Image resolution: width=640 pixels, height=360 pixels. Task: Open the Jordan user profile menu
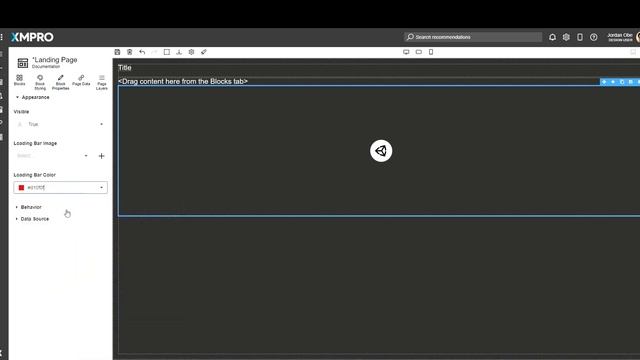click(x=623, y=37)
